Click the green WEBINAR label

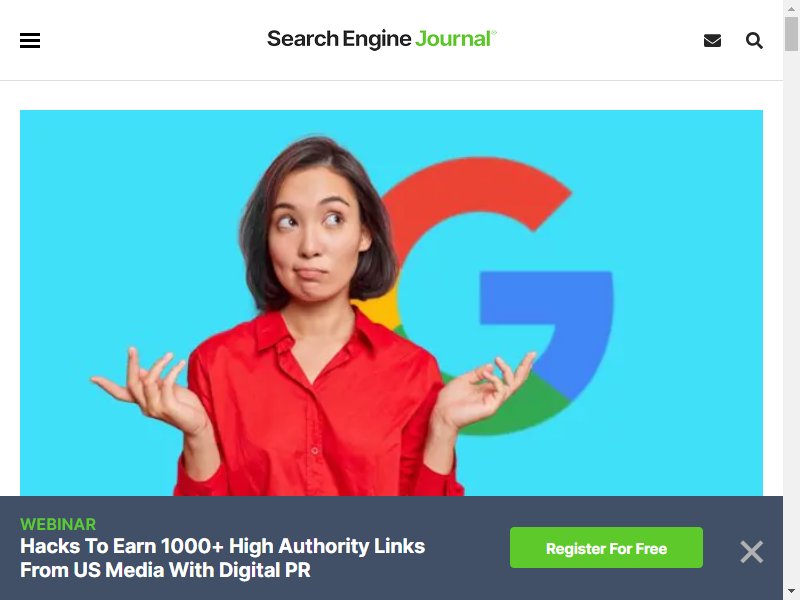coord(58,524)
